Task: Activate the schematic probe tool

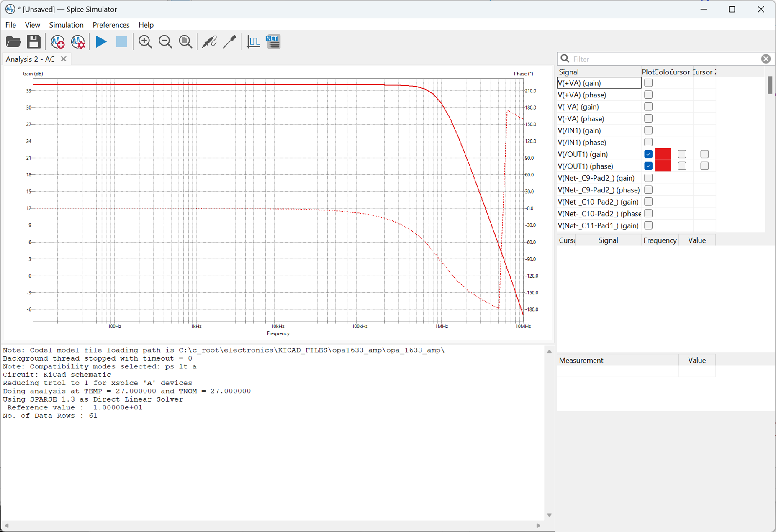Action: [209, 42]
